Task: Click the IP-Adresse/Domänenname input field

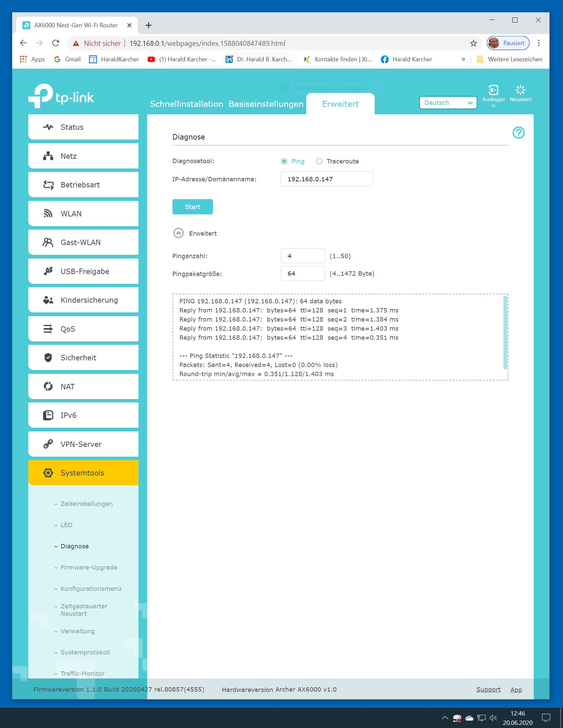Action: click(327, 179)
